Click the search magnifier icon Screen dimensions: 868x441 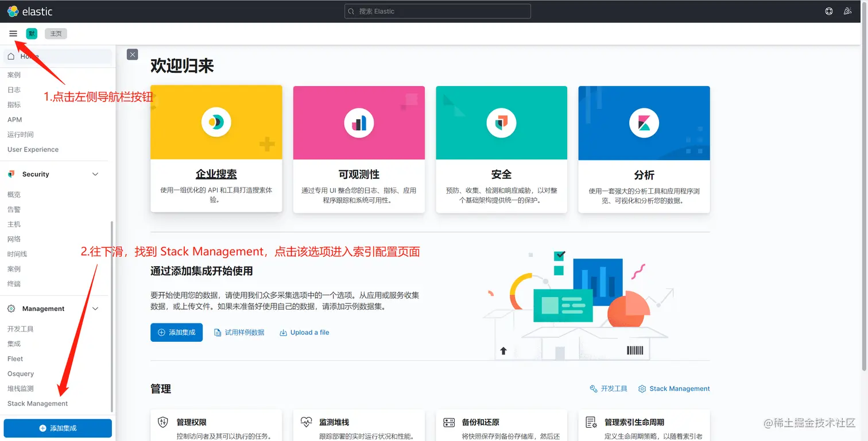pyautogui.click(x=352, y=11)
